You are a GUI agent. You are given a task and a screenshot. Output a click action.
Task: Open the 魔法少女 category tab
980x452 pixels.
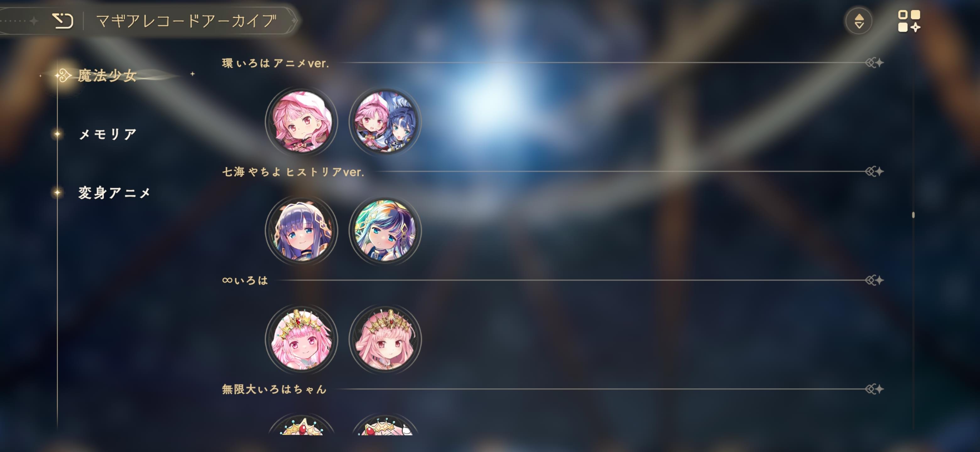pyautogui.click(x=107, y=75)
